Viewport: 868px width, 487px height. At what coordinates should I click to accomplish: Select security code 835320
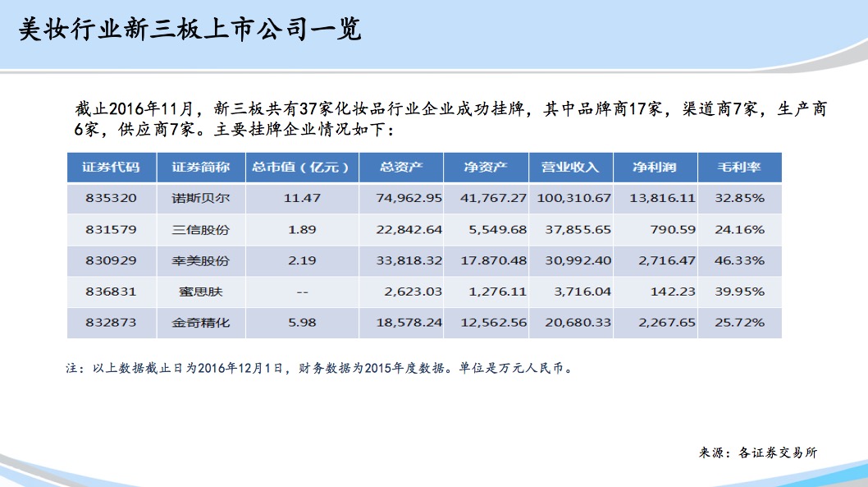coord(111,198)
